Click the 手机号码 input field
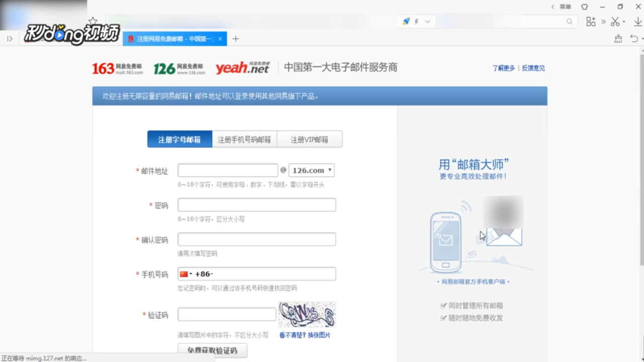Image resolution: width=644 pixels, height=362 pixels. pyautogui.click(x=257, y=274)
